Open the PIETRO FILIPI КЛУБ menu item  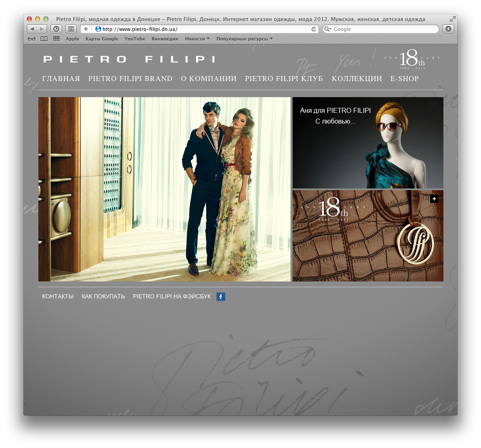coord(284,79)
